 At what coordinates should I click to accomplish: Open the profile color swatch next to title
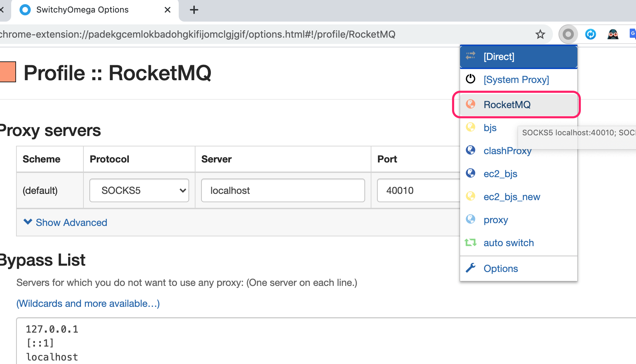click(8, 72)
